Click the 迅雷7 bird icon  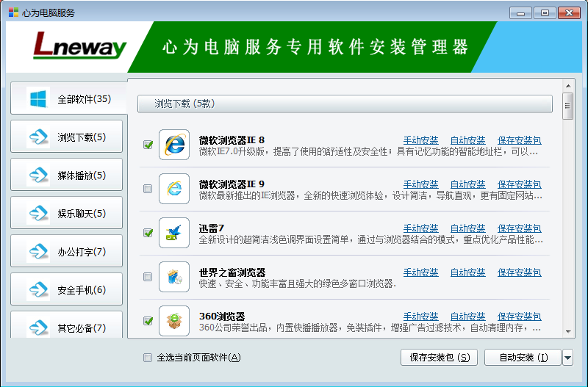tap(174, 232)
